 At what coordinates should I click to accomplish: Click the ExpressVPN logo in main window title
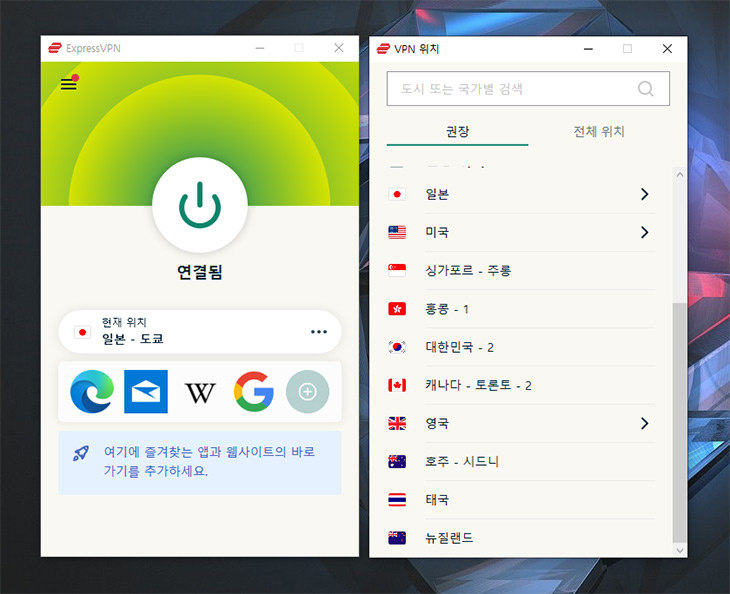pos(55,48)
